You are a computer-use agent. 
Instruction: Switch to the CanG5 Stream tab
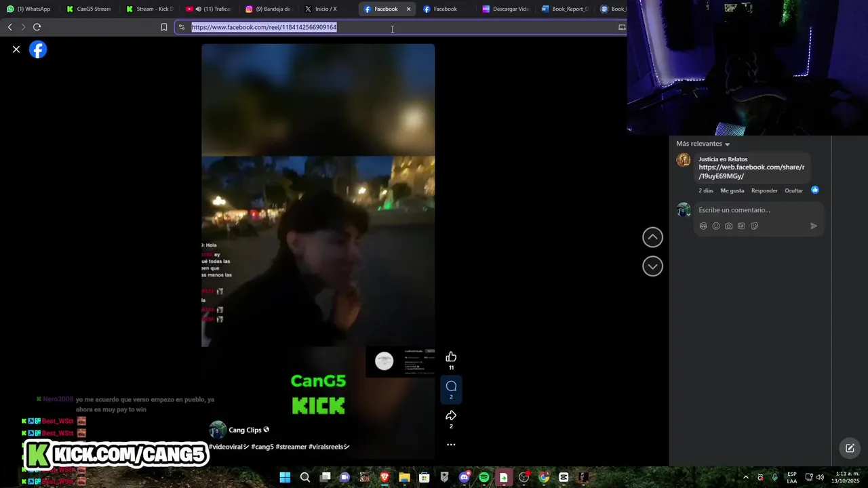point(89,9)
